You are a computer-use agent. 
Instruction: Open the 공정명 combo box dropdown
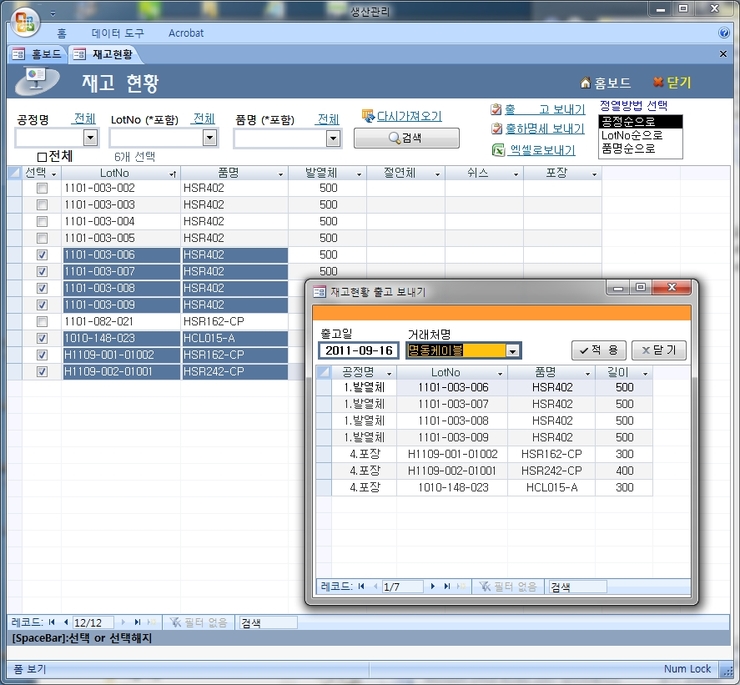90,138
